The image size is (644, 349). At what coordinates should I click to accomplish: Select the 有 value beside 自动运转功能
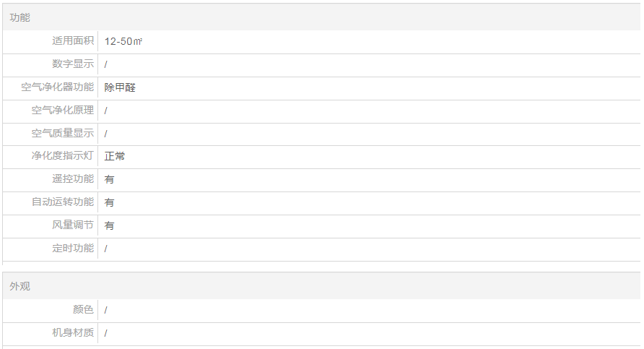tap(109, 202)
